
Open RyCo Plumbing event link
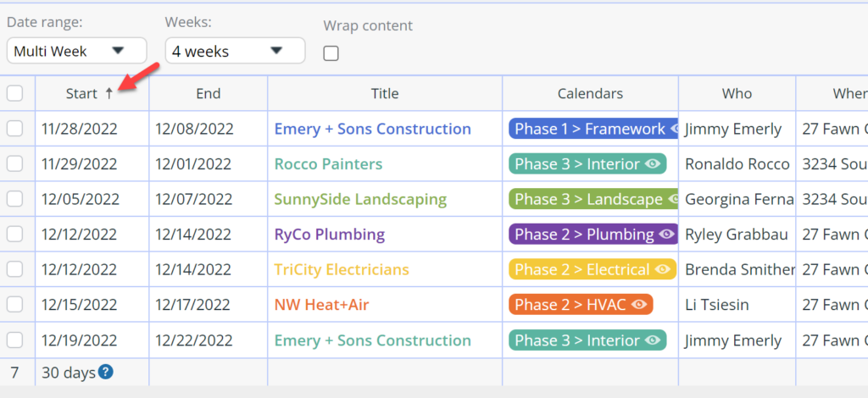pyautogui.click(x=330, y=235)
